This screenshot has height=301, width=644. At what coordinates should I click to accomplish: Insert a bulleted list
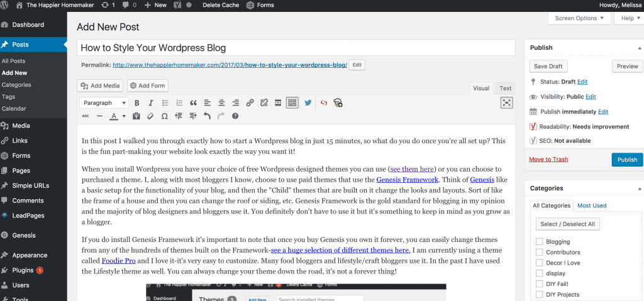[165, 103]
